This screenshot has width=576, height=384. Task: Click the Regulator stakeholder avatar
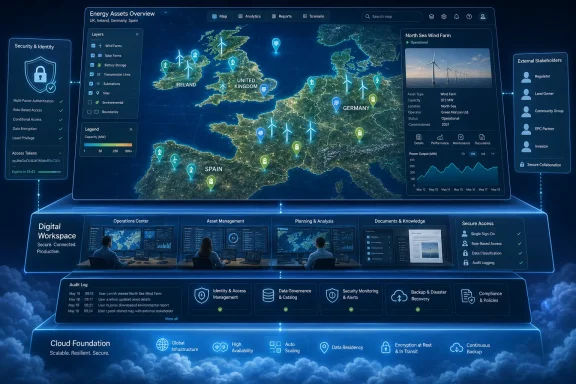coord(526,77)
